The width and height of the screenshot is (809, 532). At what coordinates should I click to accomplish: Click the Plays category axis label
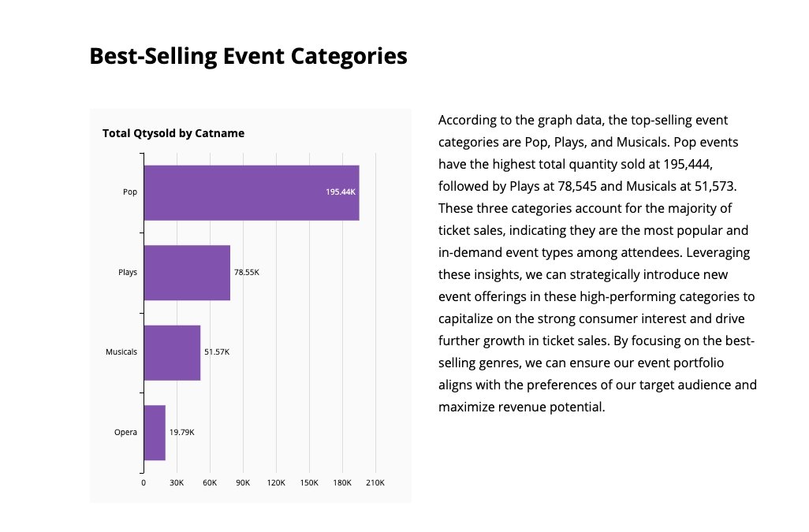tap(128, 272)
